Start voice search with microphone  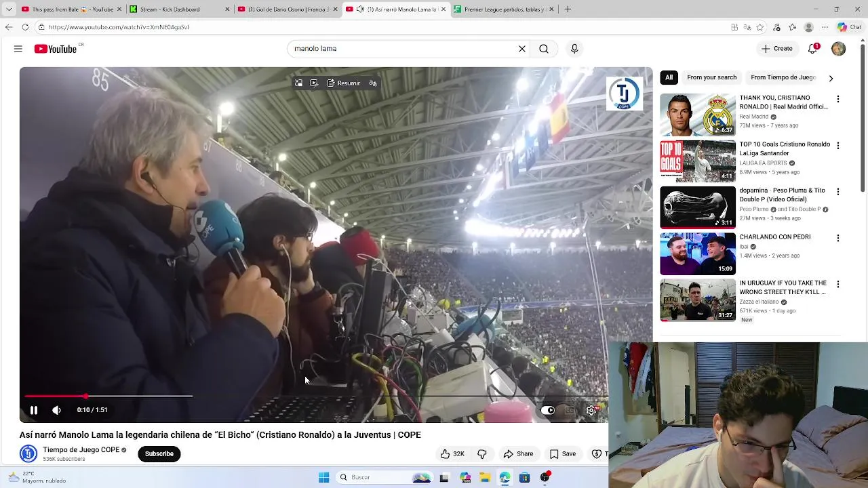[x=574, y=49]
